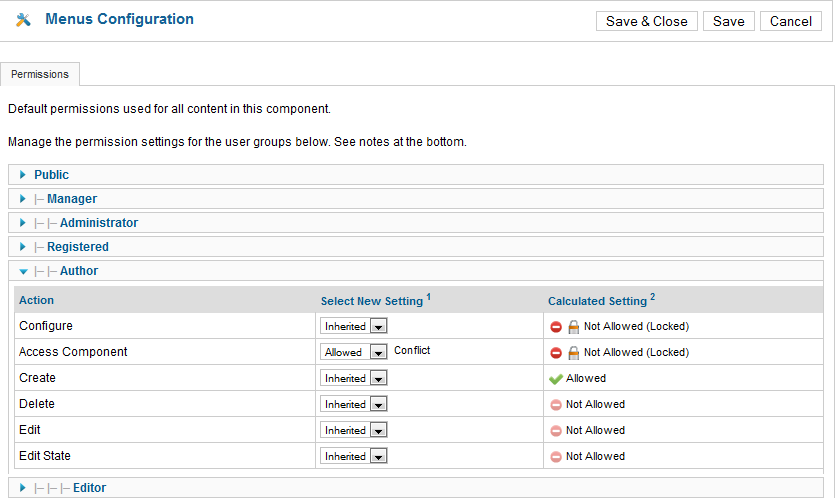Click the lock icon in Access Component row
This screenshot has height=498, width=836.
tap(573, 353)
